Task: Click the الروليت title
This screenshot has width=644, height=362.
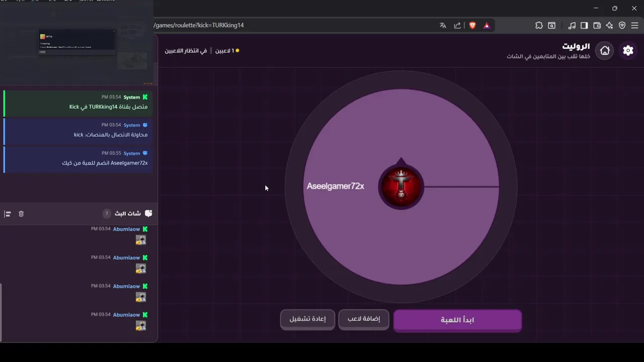Action: click(x=576, y=46)
